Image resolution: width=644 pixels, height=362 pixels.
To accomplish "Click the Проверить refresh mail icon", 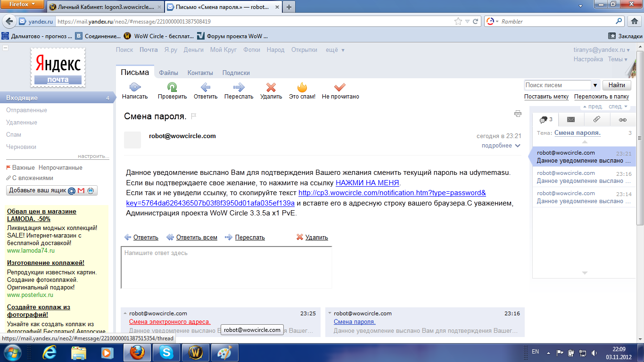I will pos(172,87).
